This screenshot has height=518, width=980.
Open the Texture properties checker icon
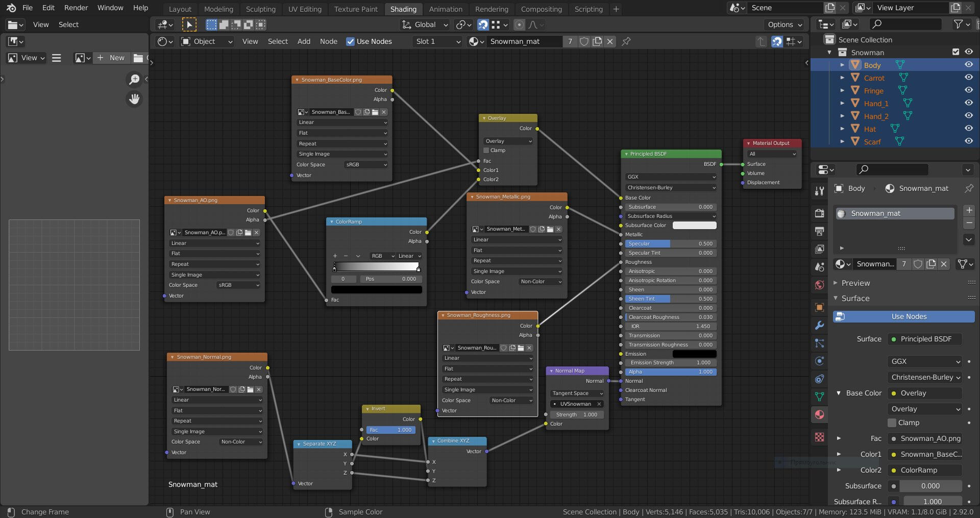point(819,437)
